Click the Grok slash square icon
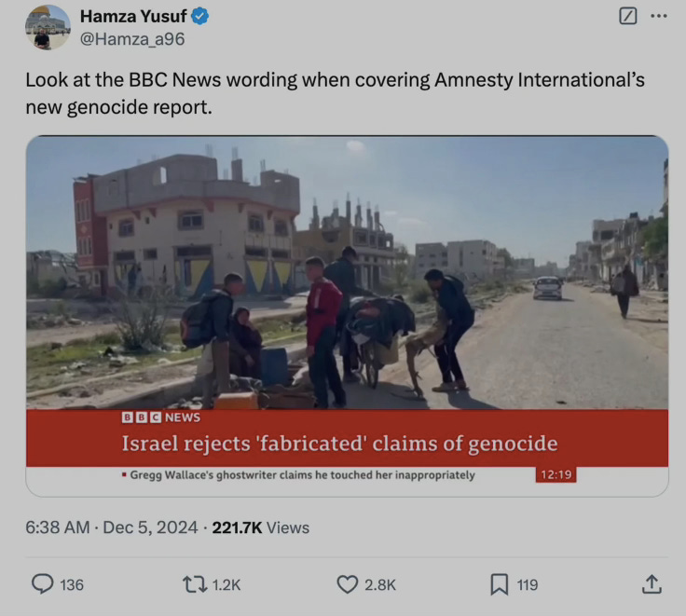Viewport: 686px width, 616px height. coord(628,16)
